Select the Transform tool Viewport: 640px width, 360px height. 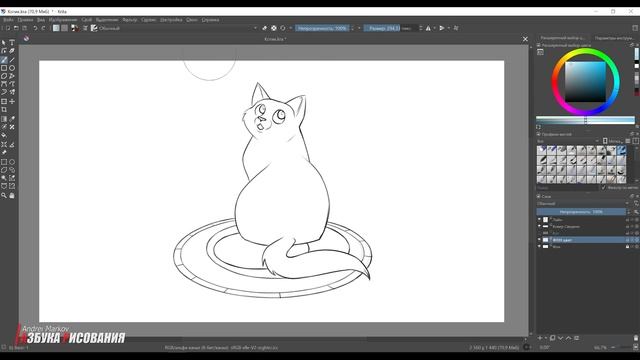coord(4,101)
